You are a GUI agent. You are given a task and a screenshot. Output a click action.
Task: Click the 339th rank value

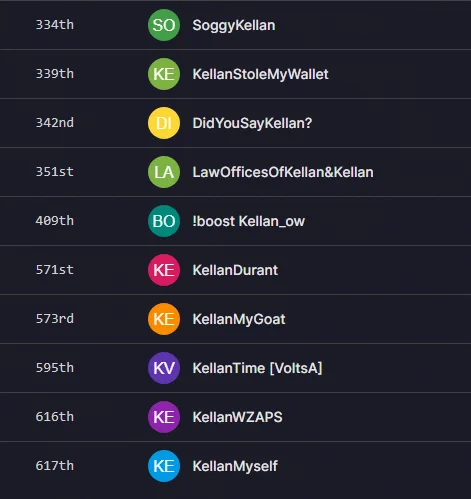(x=55, y=74)
